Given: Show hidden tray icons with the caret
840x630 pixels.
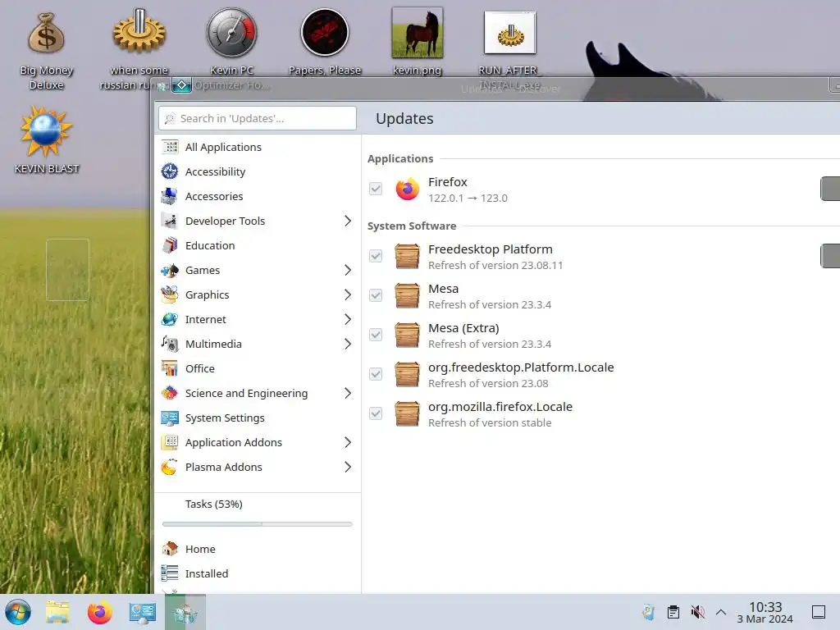Looking at the screenshot, I should 721,612.
